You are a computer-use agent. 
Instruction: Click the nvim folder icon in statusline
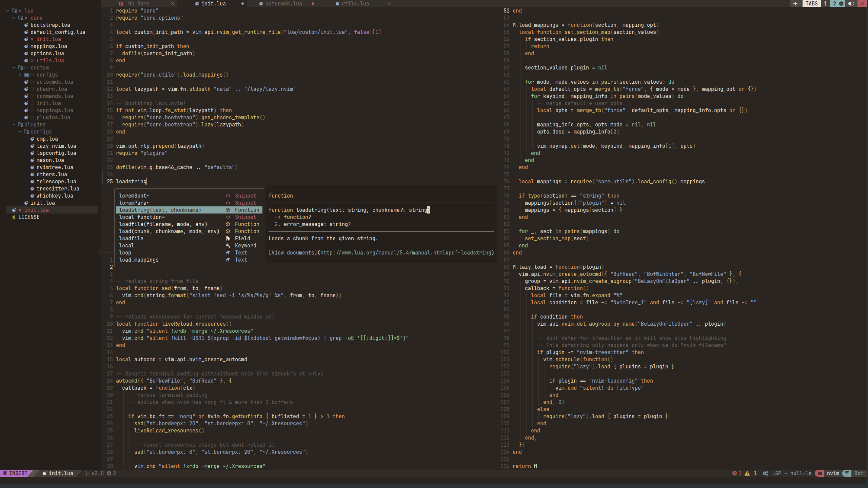820,473
